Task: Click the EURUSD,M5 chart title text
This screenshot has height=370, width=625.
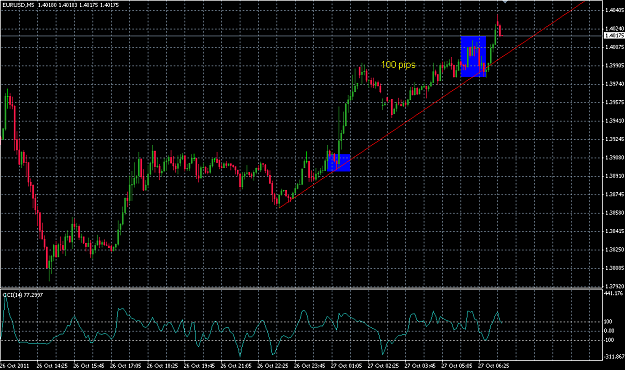Action: click(18, 5)
